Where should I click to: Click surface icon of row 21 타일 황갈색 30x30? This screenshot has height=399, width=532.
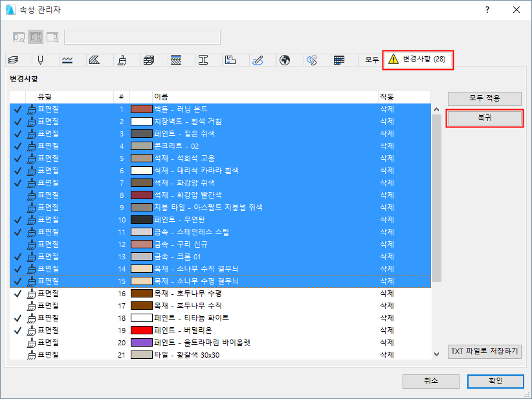(31, 355)
